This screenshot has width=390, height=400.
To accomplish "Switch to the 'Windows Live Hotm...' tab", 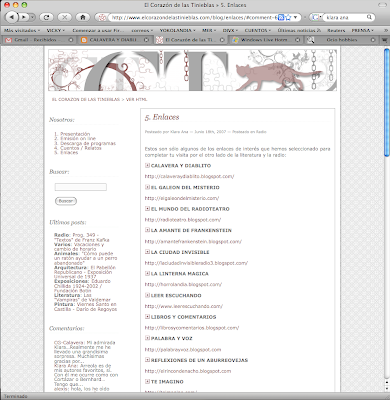I will [265, 40].
